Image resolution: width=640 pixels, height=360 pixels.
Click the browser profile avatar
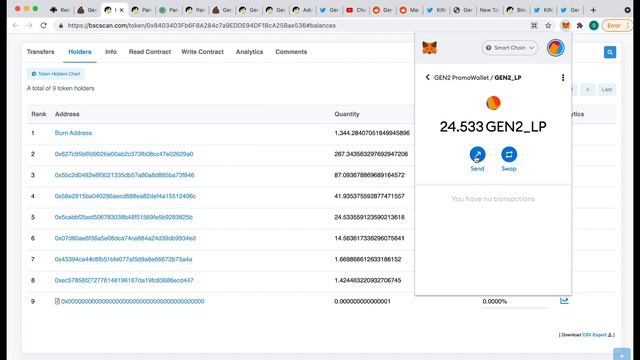594,25
